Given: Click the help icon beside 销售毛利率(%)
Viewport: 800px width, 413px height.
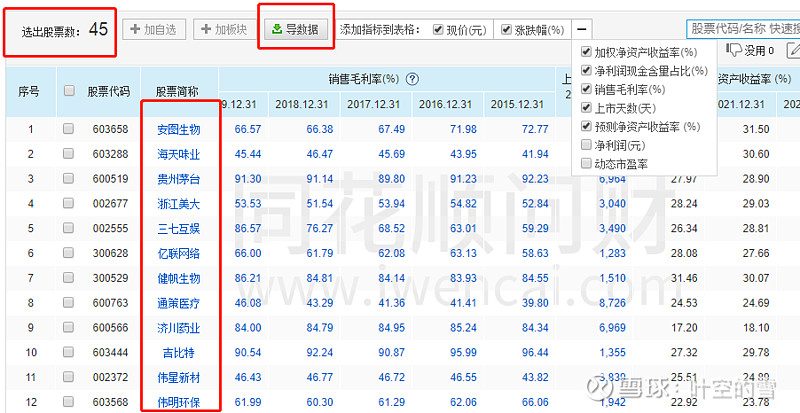Looking at the screenshot, I should click(412, 79).
